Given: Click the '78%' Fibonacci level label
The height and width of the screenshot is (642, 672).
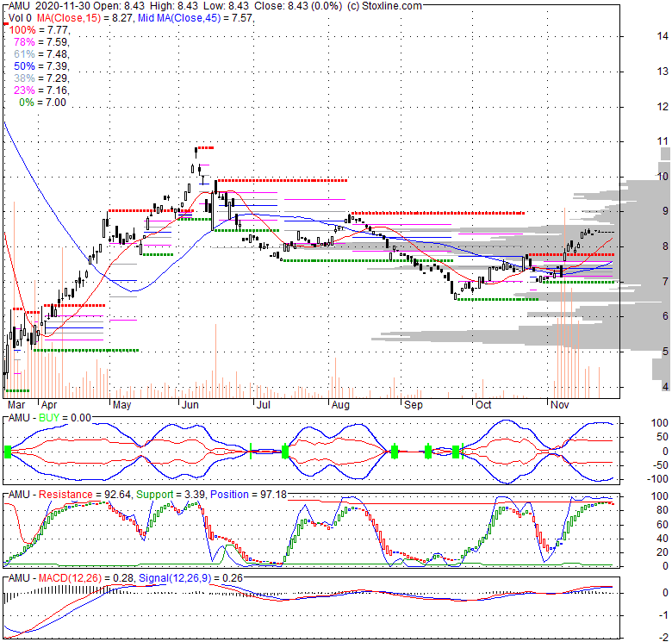Looking at the screenshot, I should 24,42.
